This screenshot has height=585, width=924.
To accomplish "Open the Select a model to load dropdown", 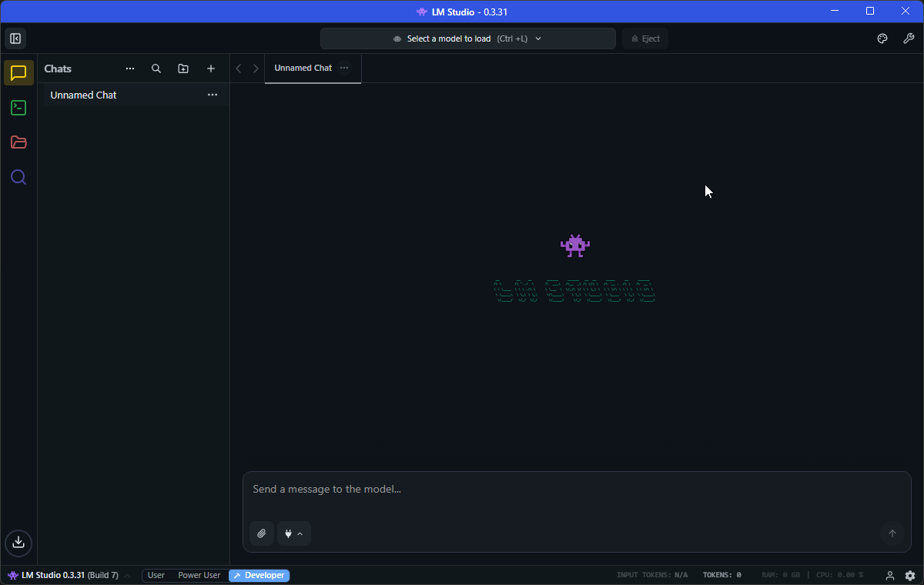I will [468, 38].
